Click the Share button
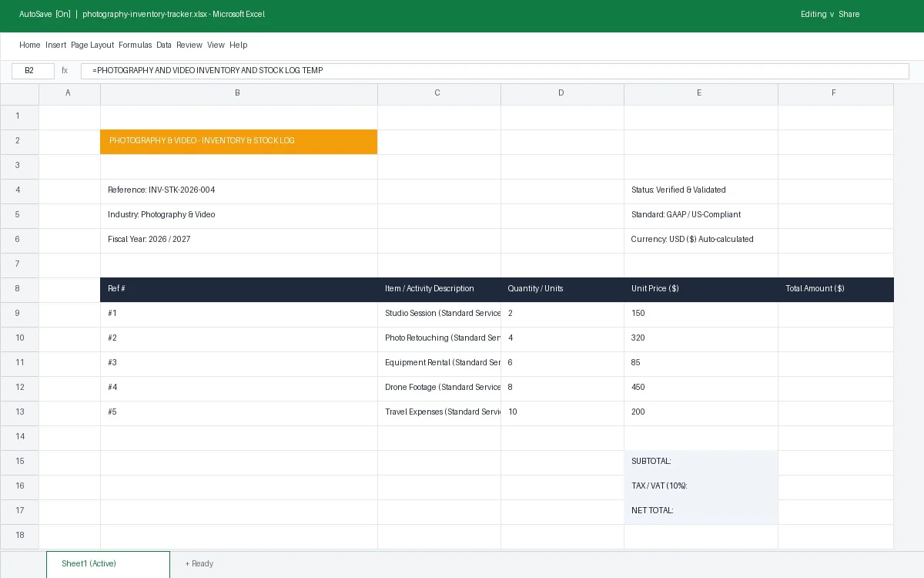 tap(849, 15)
